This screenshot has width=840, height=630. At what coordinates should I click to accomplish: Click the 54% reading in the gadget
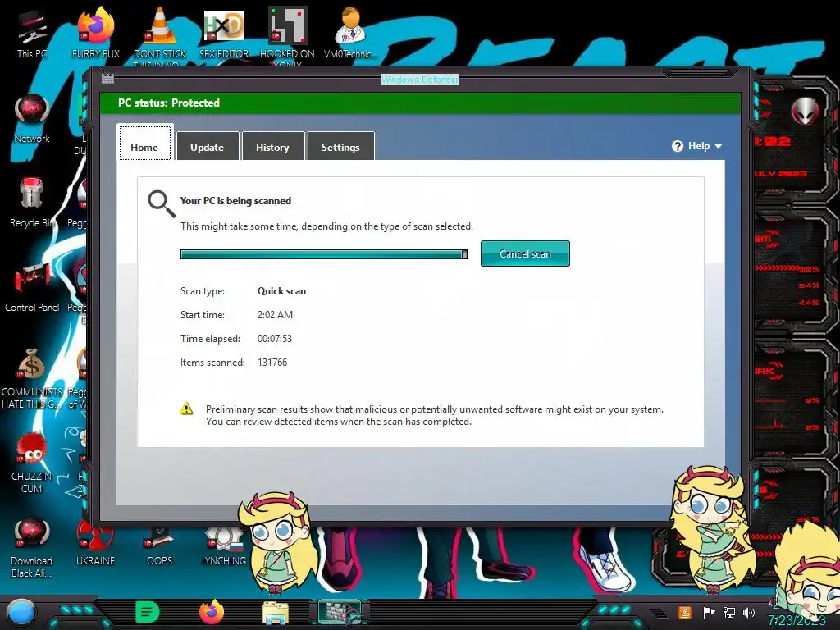point(808,285)
